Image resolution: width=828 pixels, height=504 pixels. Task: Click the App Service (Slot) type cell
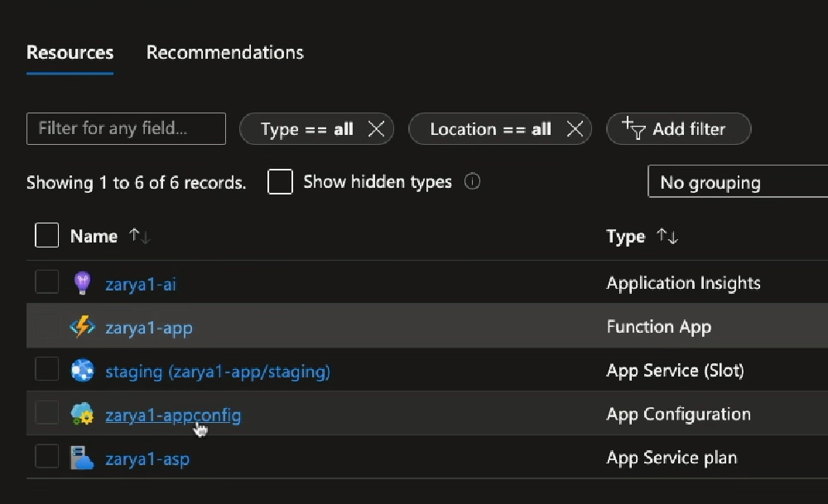click(676, 371)
